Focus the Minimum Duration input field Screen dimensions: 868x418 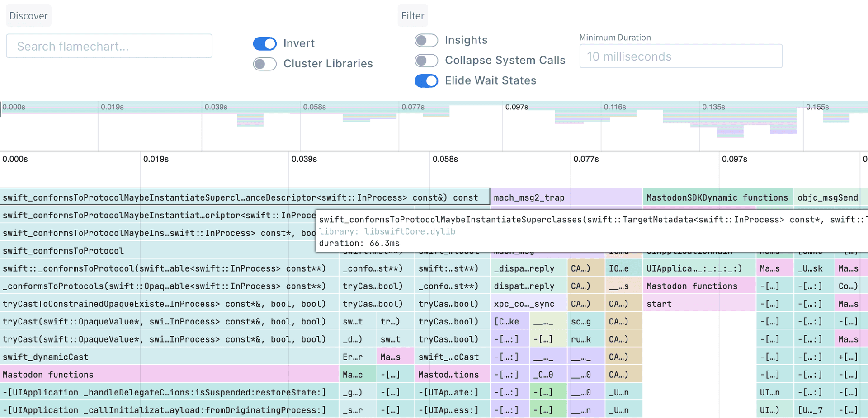tap(680, 56)
